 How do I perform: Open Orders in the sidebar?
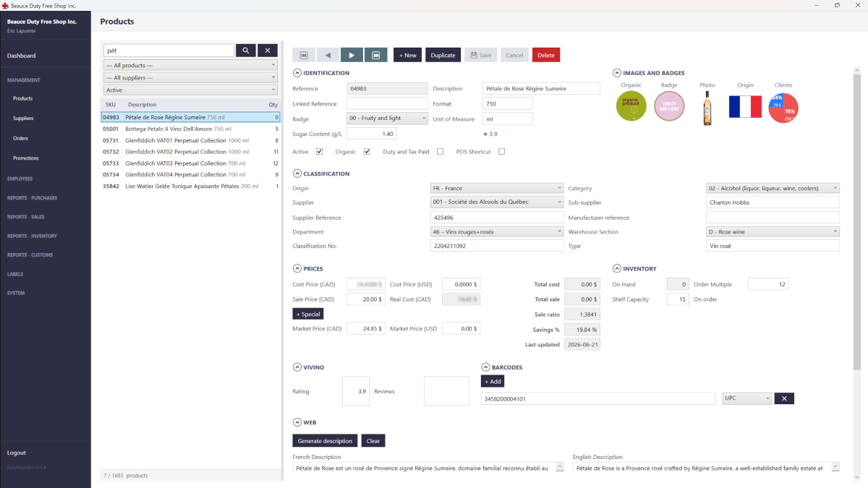click(21, 138)
